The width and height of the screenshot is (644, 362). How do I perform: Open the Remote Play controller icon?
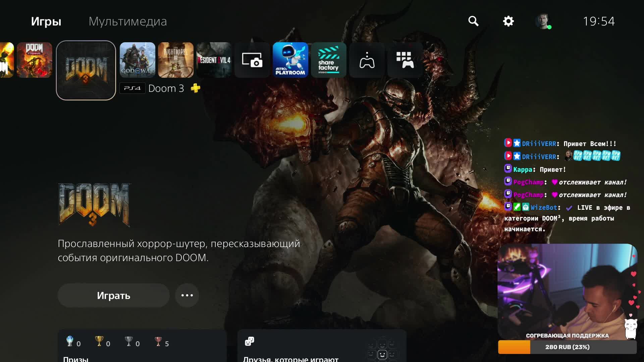(367, 60)
